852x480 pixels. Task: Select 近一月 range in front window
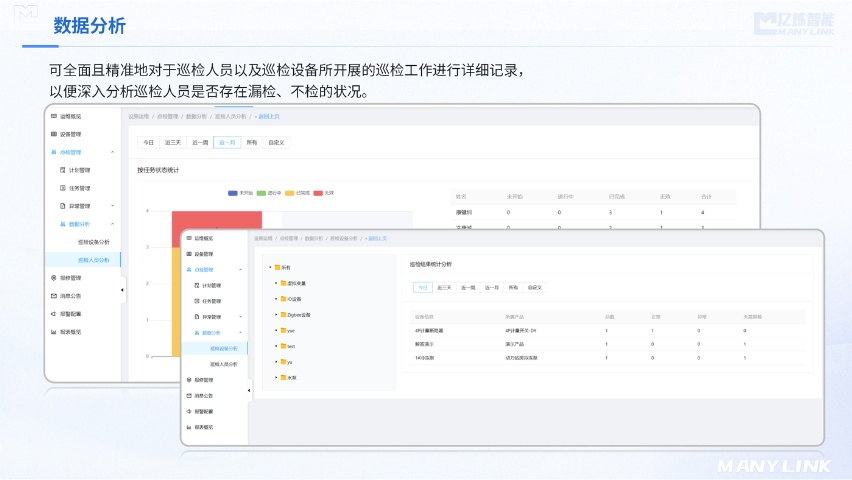[x=492, y=288]
